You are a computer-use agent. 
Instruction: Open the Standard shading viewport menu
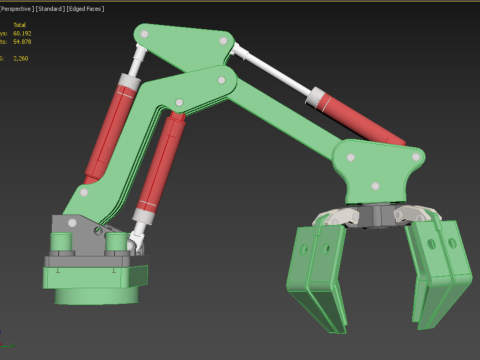tap(50, 9)
